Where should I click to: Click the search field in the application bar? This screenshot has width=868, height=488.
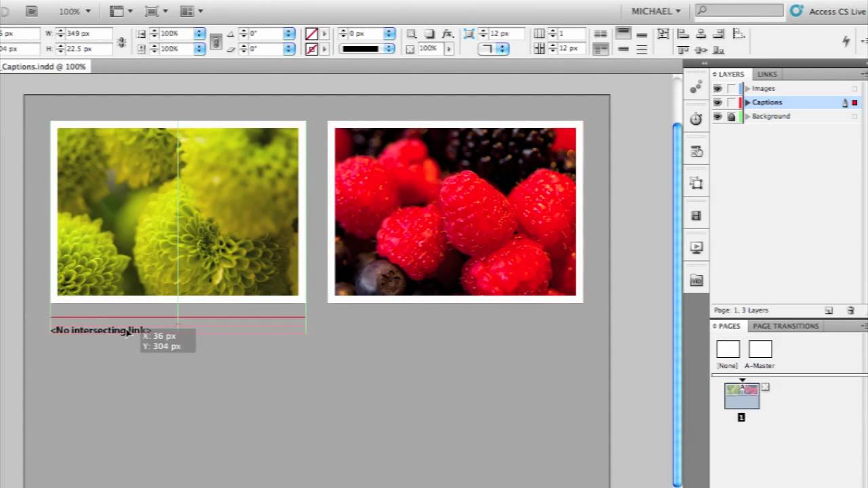pos(739,11)
